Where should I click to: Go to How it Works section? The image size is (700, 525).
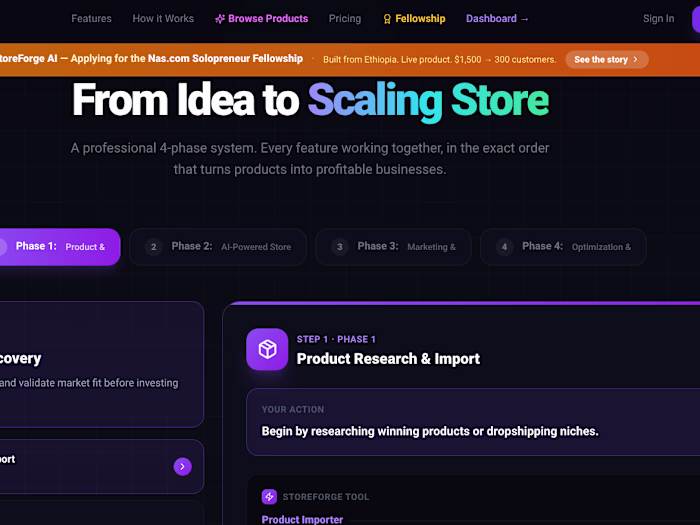(x=163, y=19)
